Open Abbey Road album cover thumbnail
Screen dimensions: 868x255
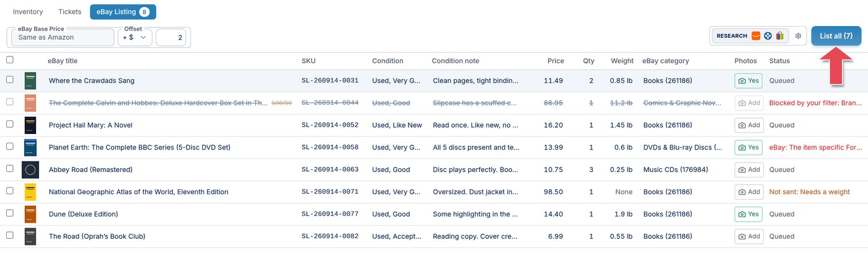click(x=30, y=170)
